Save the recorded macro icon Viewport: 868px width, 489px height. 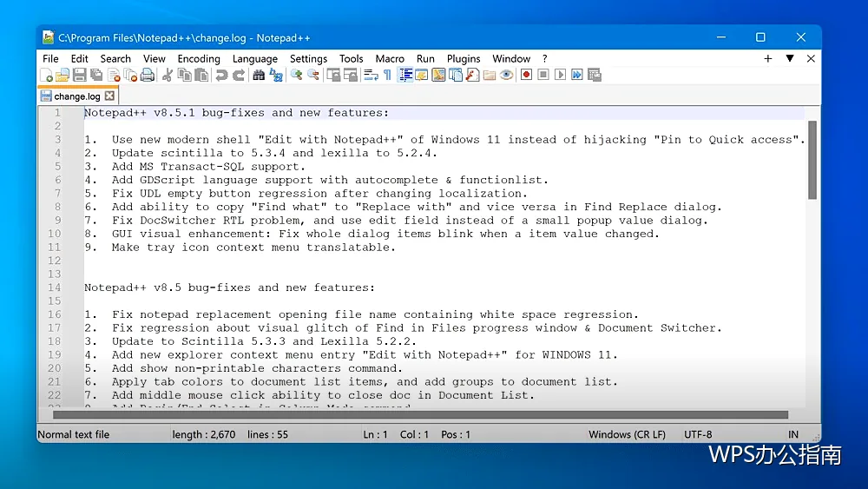(x=594, y=75)
